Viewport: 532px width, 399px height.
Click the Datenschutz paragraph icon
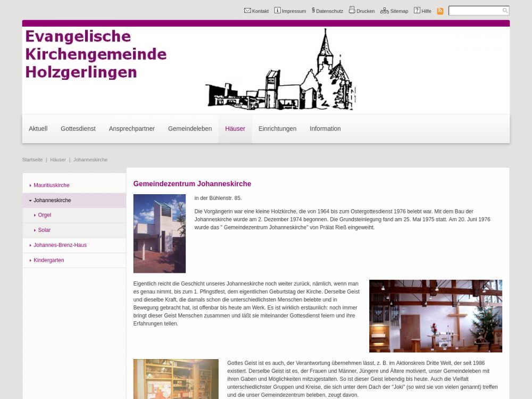313,10
